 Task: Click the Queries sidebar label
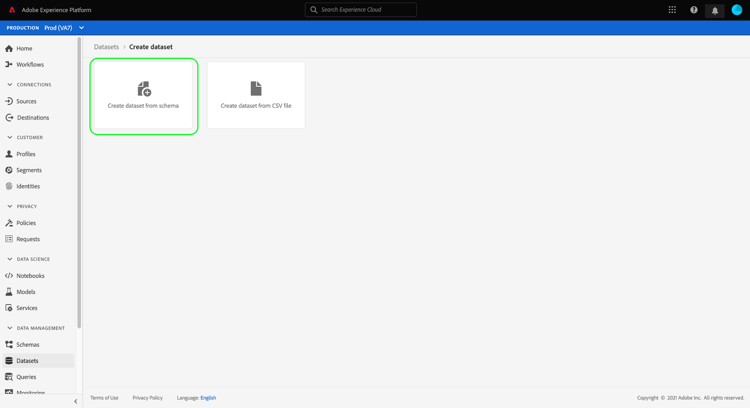(x=26, y=376)
